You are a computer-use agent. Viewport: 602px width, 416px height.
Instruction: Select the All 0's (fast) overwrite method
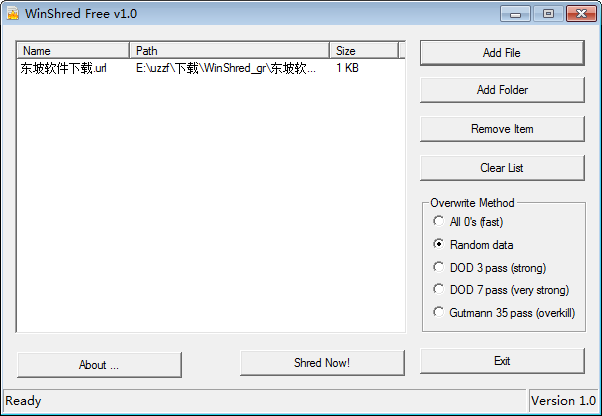pyautogui.click(x=468, y=221)
